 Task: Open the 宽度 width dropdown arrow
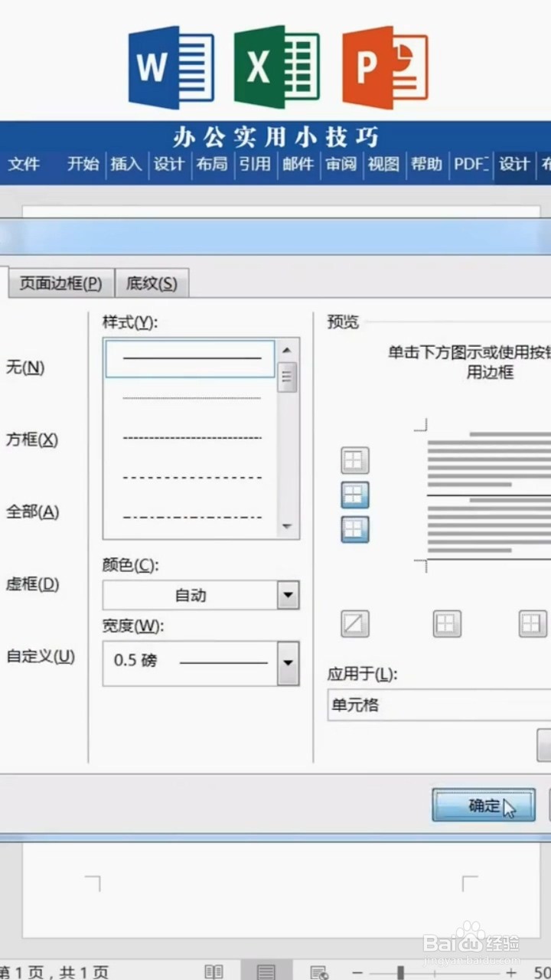point(288,663)
